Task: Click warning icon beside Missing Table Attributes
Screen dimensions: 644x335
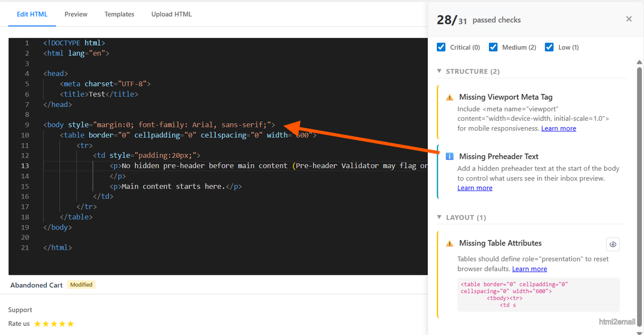Action: [450, 243]
